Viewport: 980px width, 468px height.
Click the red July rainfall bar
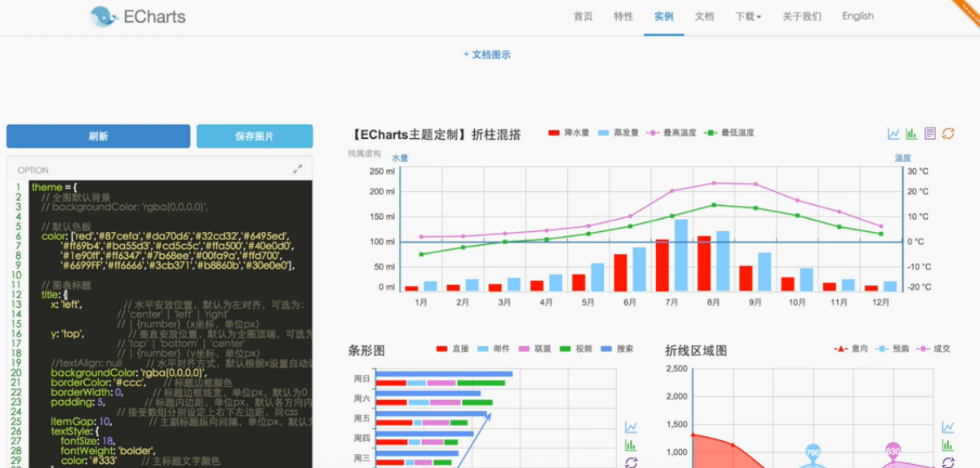coord(663,265)
